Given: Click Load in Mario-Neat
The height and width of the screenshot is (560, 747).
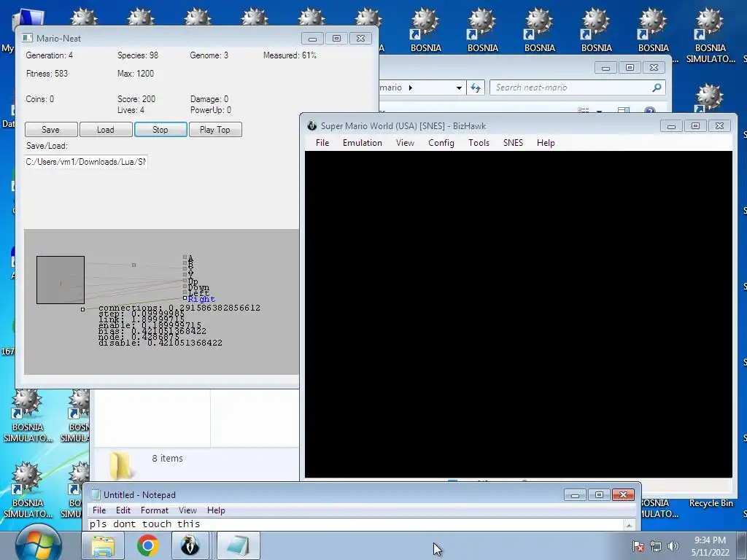Looking at the screenshot, I should point(106,130).
